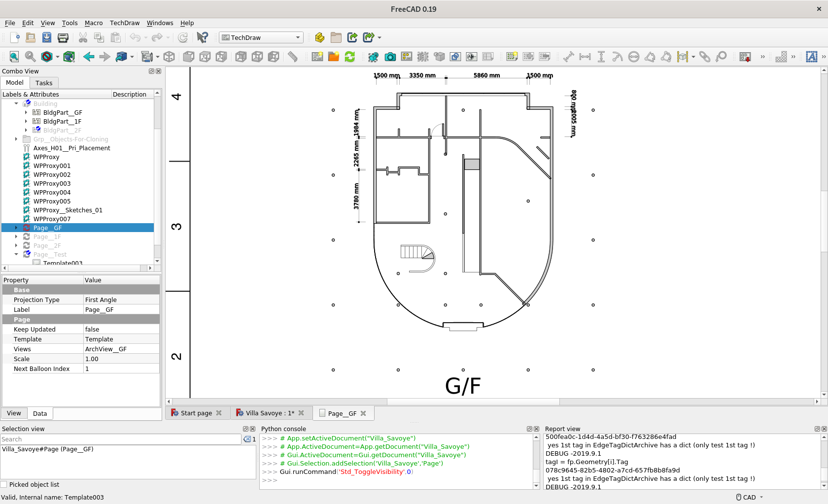The image size is (828, 504).
Task: Click the Draw style icon
Action: point(47,57)
